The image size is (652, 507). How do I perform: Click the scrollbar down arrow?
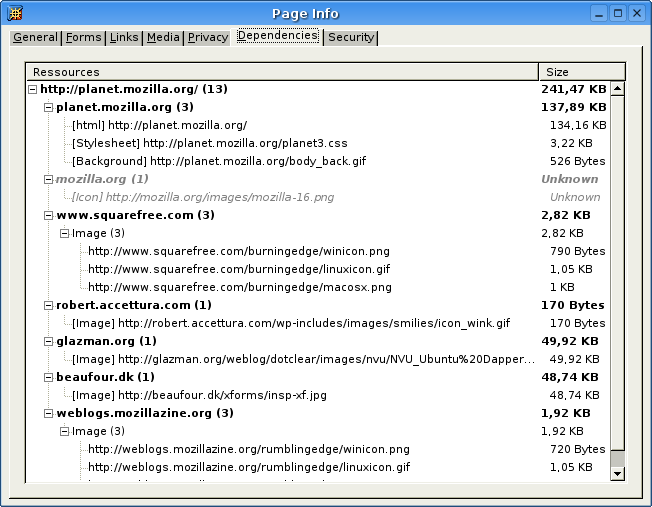pos(617,473)
